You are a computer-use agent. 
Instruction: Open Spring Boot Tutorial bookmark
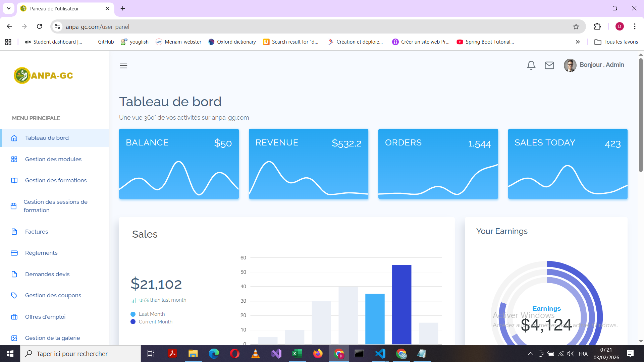pos(485,42)
